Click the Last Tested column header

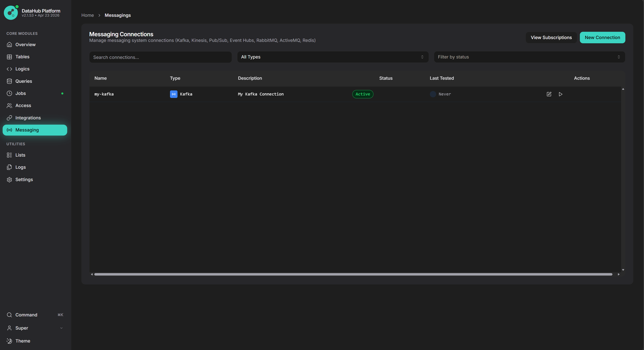[x=442, y=78]
